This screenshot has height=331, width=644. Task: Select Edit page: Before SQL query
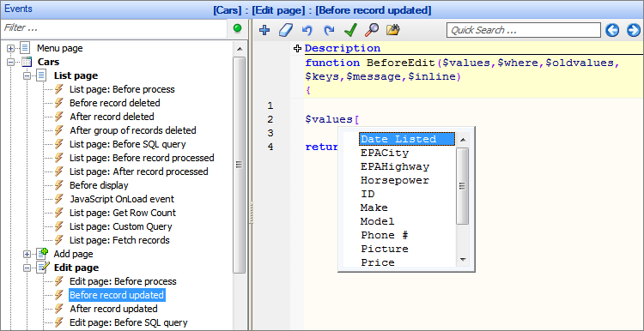(x=129, y=322)
